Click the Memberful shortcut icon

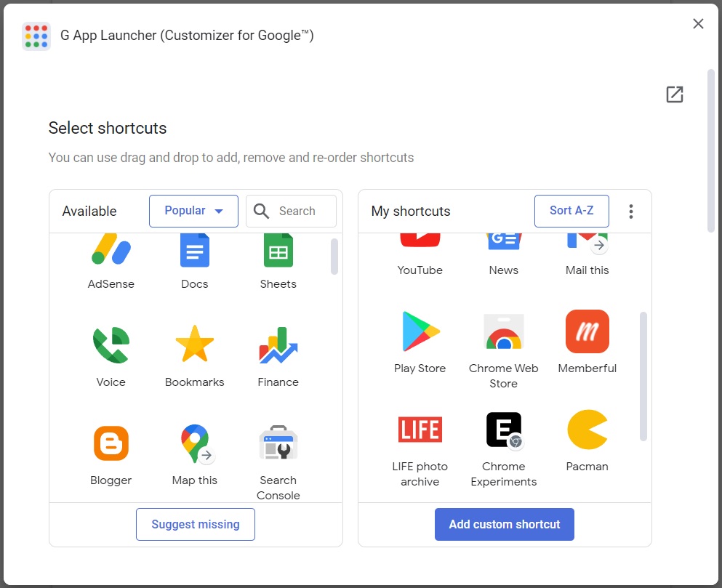587,331
